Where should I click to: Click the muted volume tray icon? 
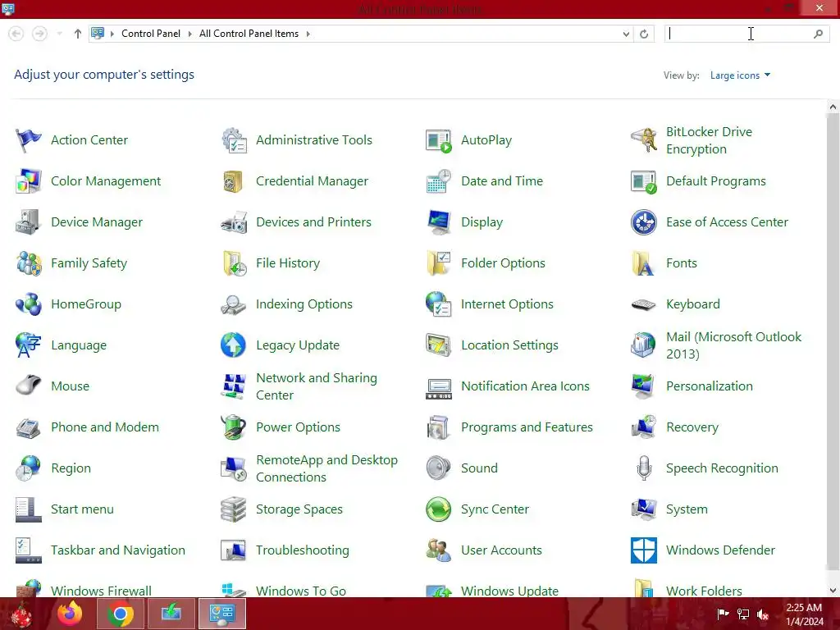763,614
